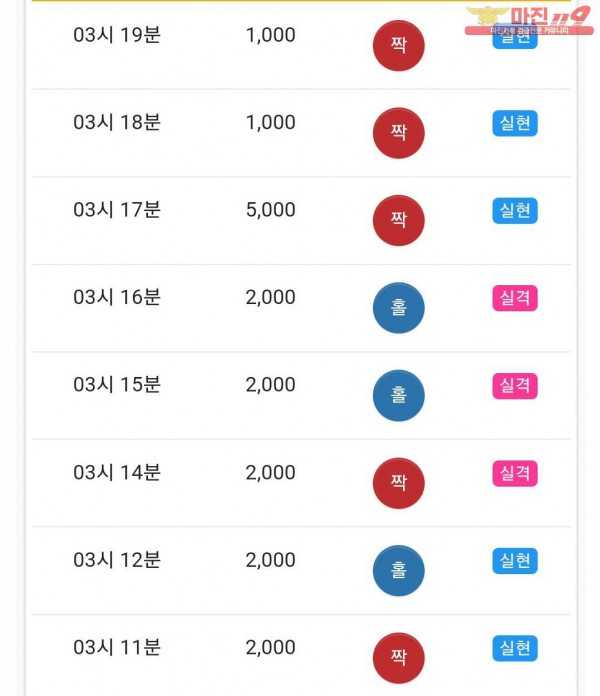Tap the blue 홀 circle at 03시 12분
600x696 pixels.
(399, 570)
